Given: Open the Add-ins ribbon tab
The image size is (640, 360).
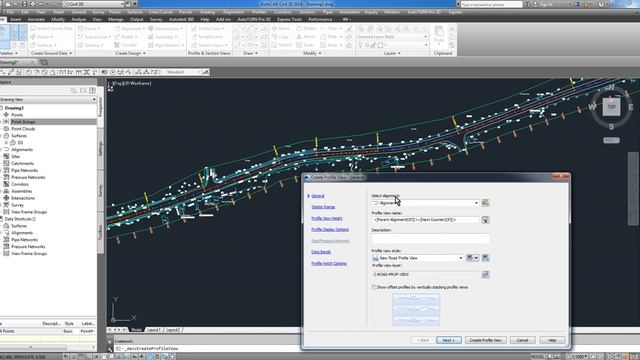Looking at the screenshot, I should [x=223, y=19].
